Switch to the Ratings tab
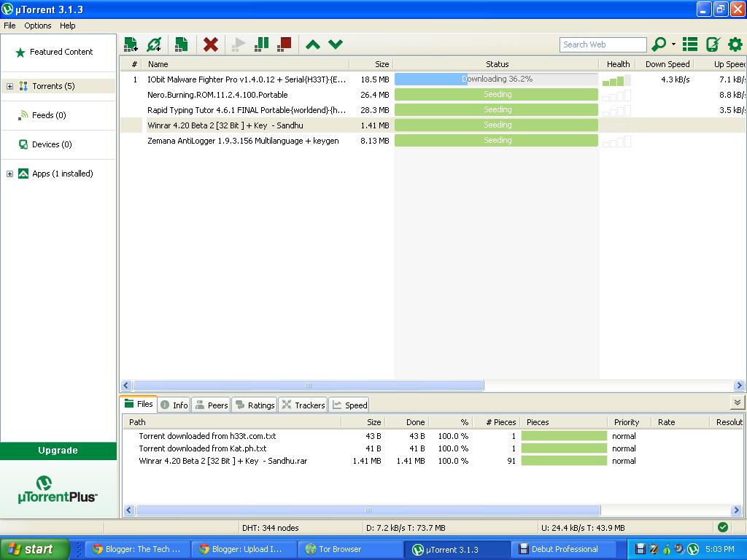The width and height of the screenshot is (747, 560). pos(255,405)
